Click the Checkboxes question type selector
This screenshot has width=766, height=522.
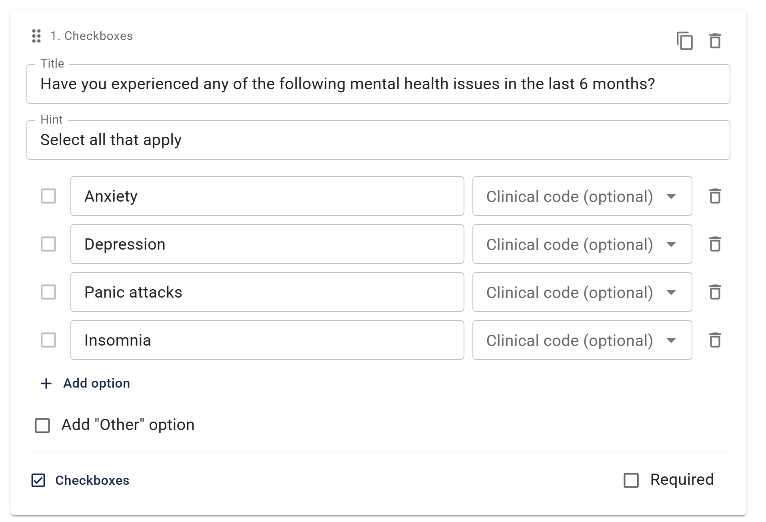tap(82, 480)
